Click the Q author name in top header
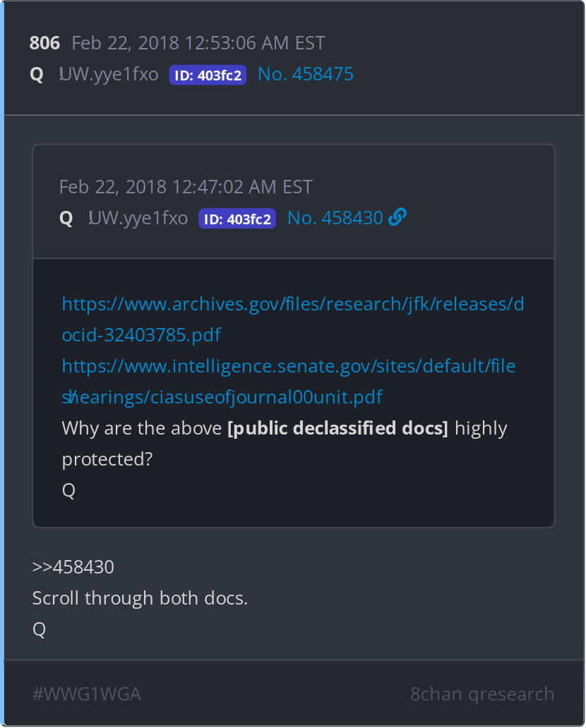 37,74
